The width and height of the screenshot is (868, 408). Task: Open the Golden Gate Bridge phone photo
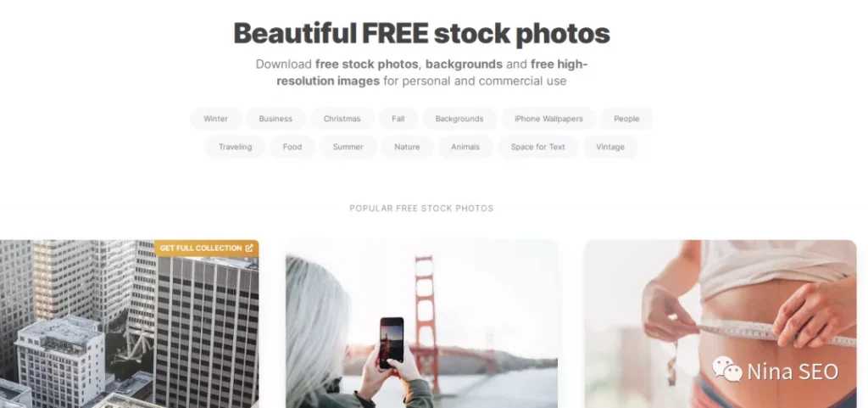coord(421,324)
